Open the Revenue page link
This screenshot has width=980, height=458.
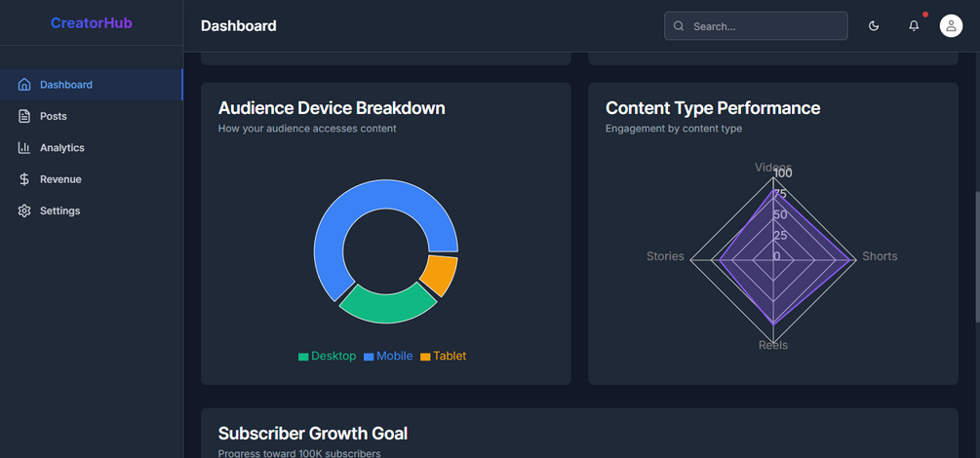coord(60,179)
